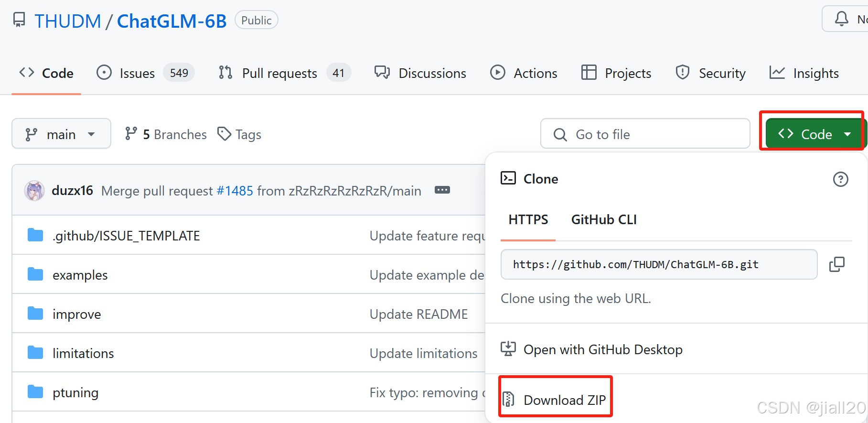Click the Public visibility badge
The width and height of the screenshot is (868, 423).
coord(257,20)
